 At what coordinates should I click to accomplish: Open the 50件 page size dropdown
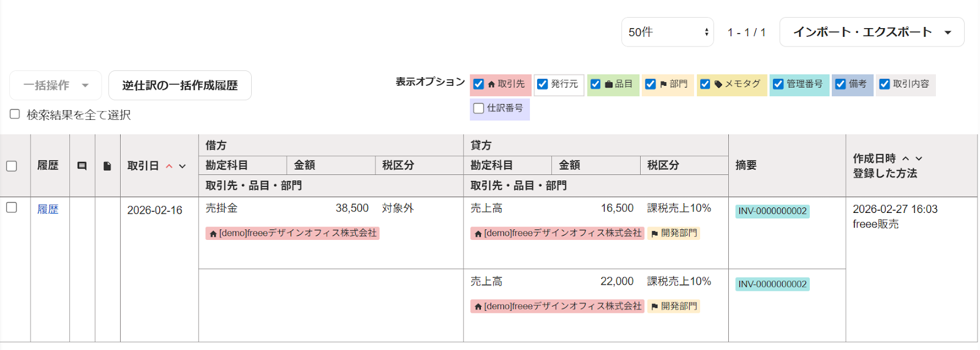(x=668, y=32)
